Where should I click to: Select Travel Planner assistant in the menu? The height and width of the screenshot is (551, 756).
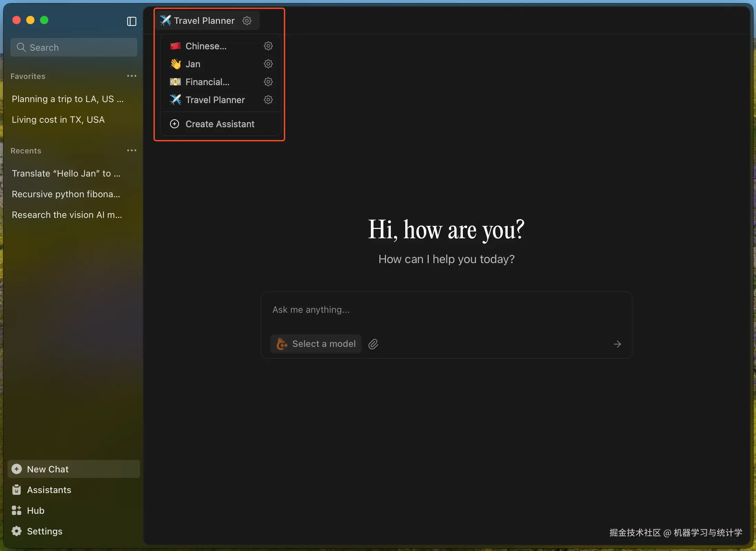(215, 100)
